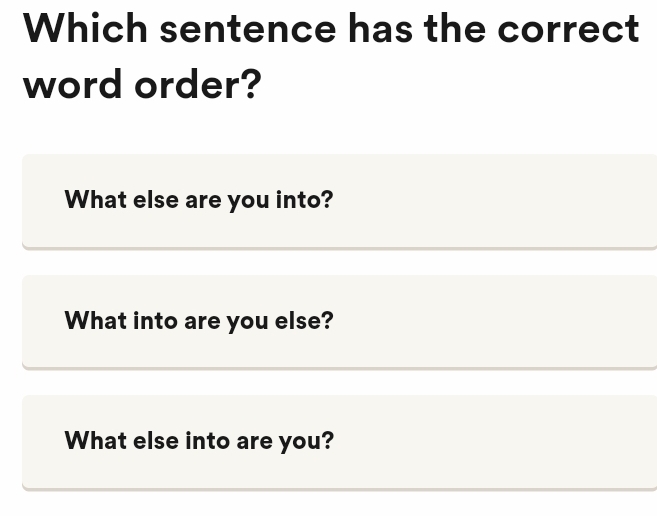Mark "What into are you else?" as correct
Screen dimensions: 657x516
point(199,321)
